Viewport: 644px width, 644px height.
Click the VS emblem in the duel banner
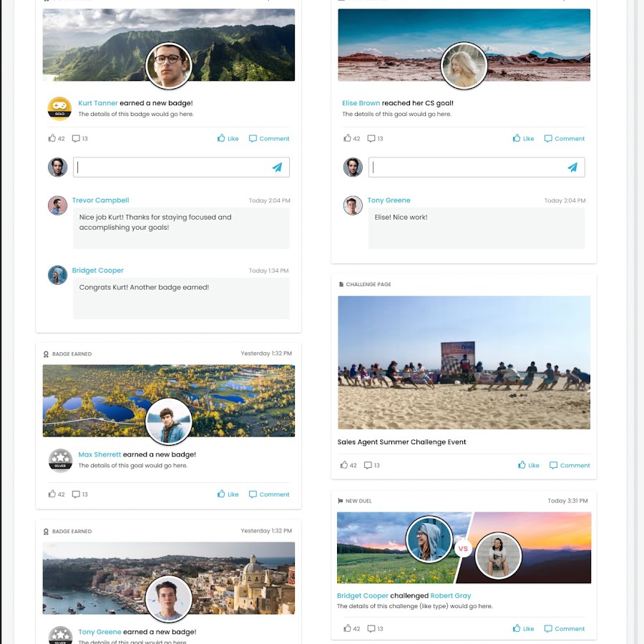point(463,549)
